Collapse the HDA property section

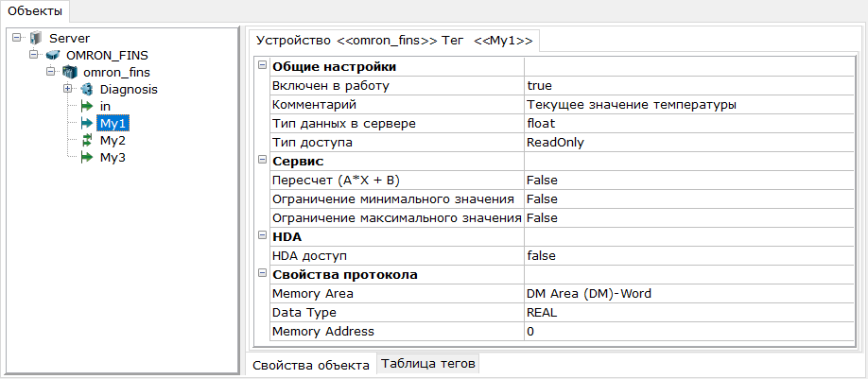(263, 236)
